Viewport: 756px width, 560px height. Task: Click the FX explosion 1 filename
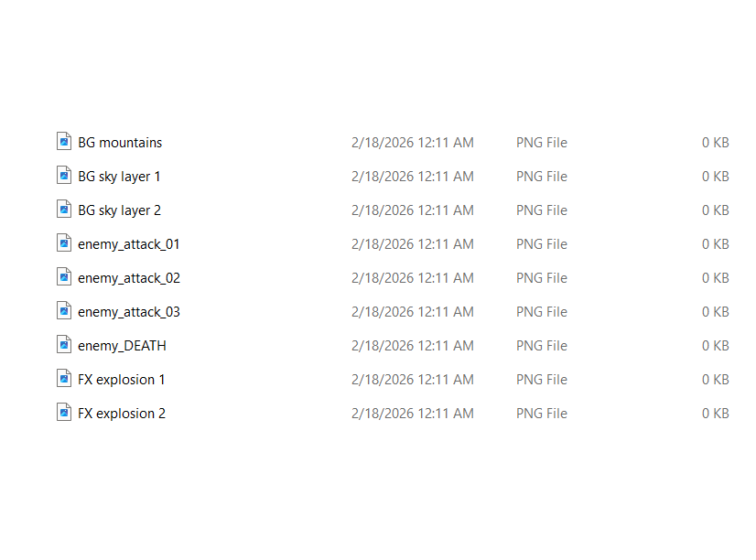(x=122, y=380)
